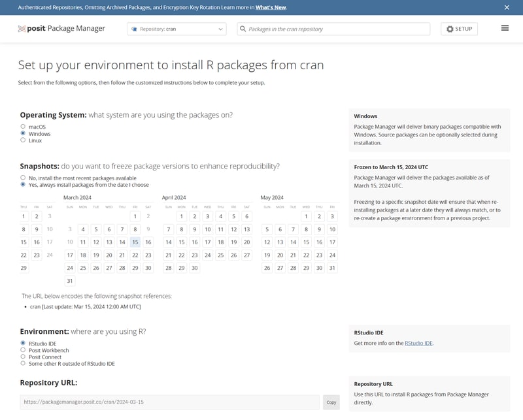The width and height of the screenshot is (523, 420).
Task: Click the search magnifier icon
Action: point(243,29)
